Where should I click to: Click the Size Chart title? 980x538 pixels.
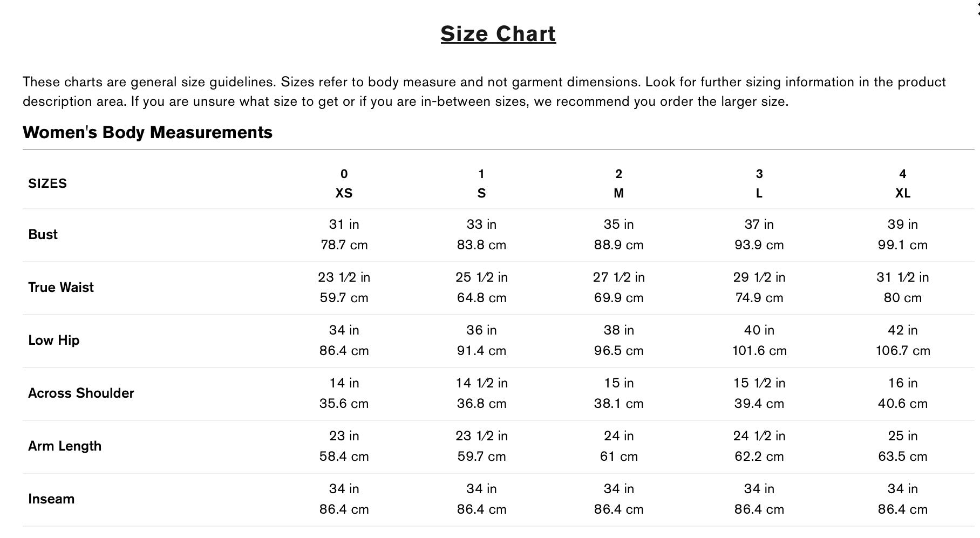498,34
